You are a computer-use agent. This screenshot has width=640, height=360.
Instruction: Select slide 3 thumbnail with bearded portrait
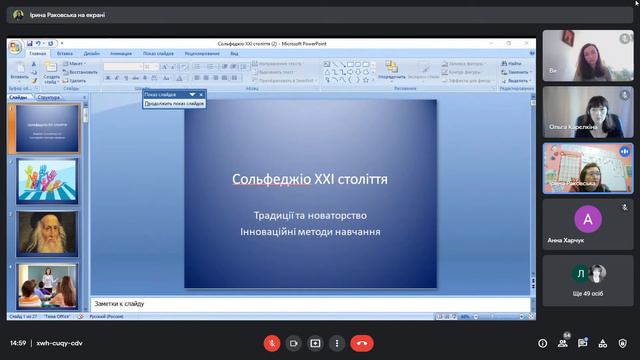pyautogui.click(x=47, y=234)
